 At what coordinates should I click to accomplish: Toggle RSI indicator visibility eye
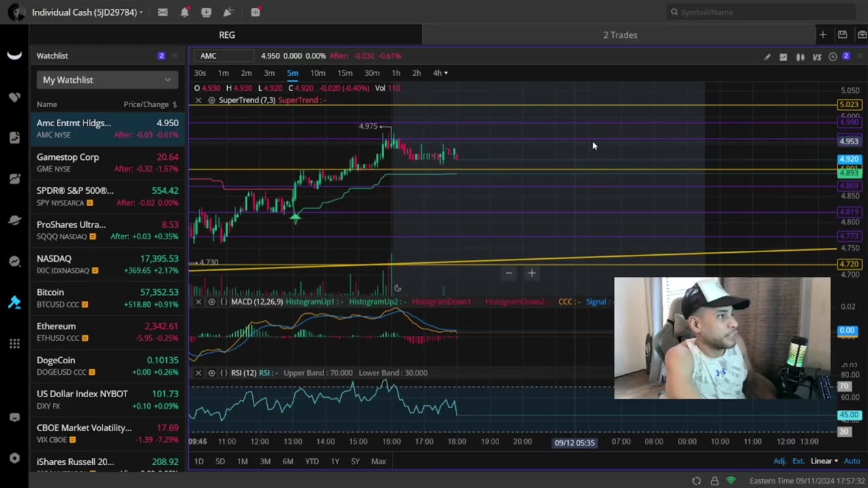tap(212, 373)
